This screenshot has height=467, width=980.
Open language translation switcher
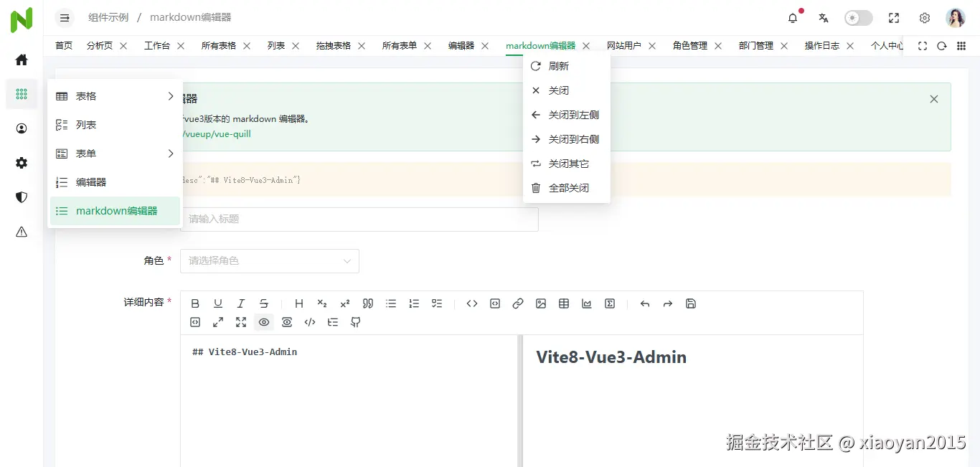coord(824,18)
